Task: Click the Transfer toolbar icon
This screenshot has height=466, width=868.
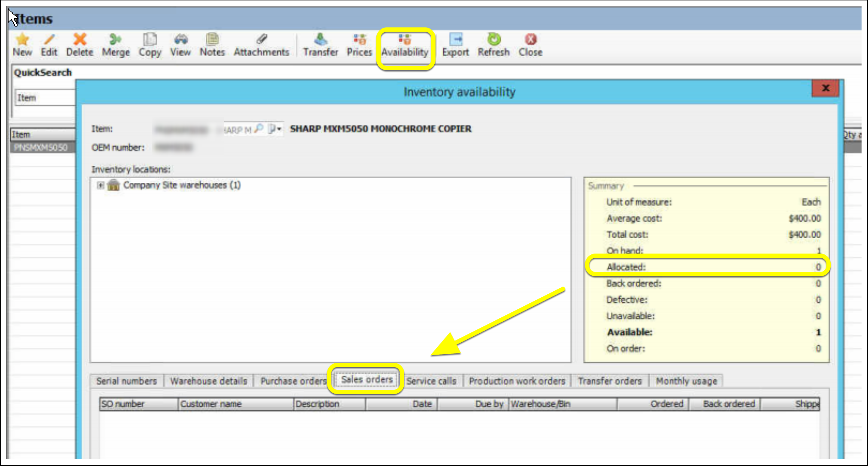Action: click(321, 39)
